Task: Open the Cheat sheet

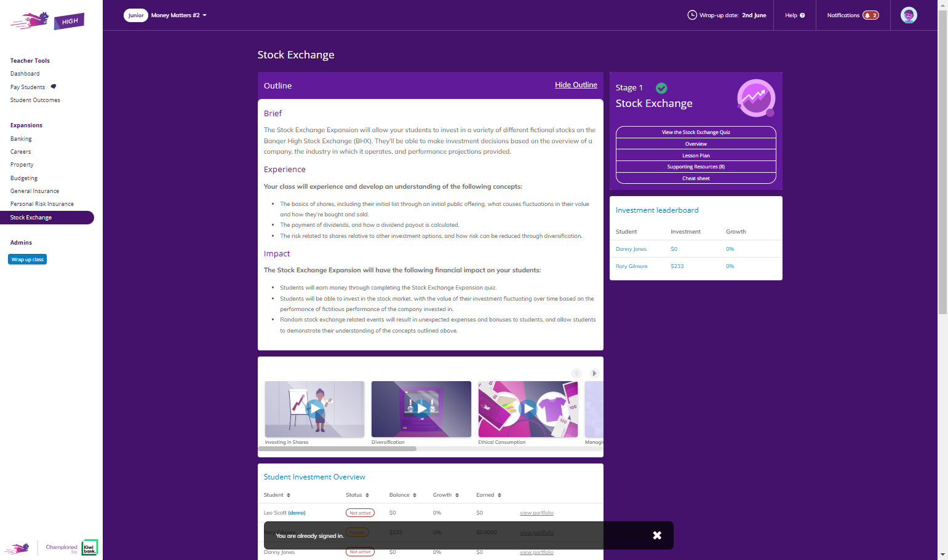Action: 696,178
